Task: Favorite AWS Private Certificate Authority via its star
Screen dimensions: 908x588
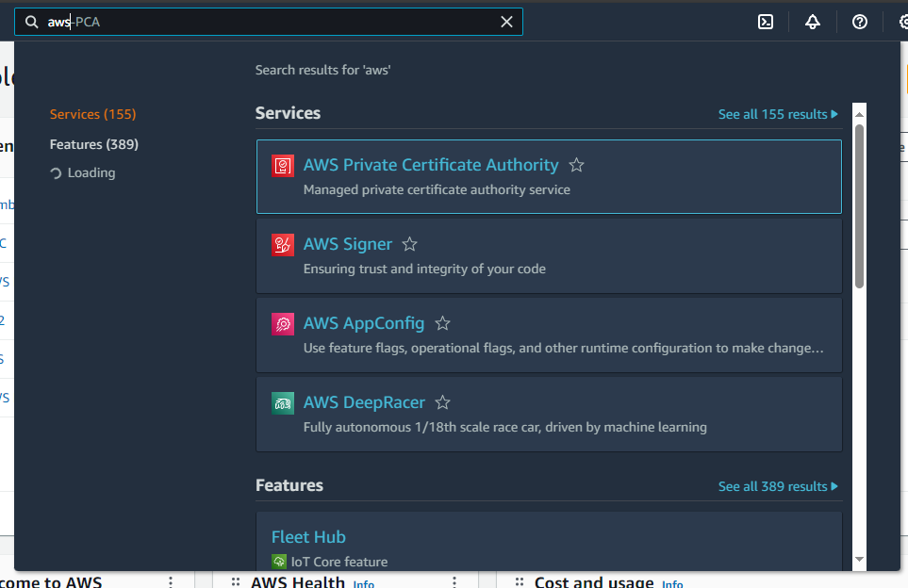Action: [x=576, y=164]
